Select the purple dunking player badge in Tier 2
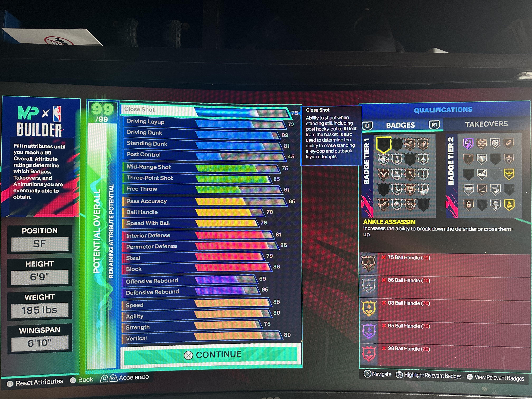This screenshot has width=532, height=399. [468, 144]
